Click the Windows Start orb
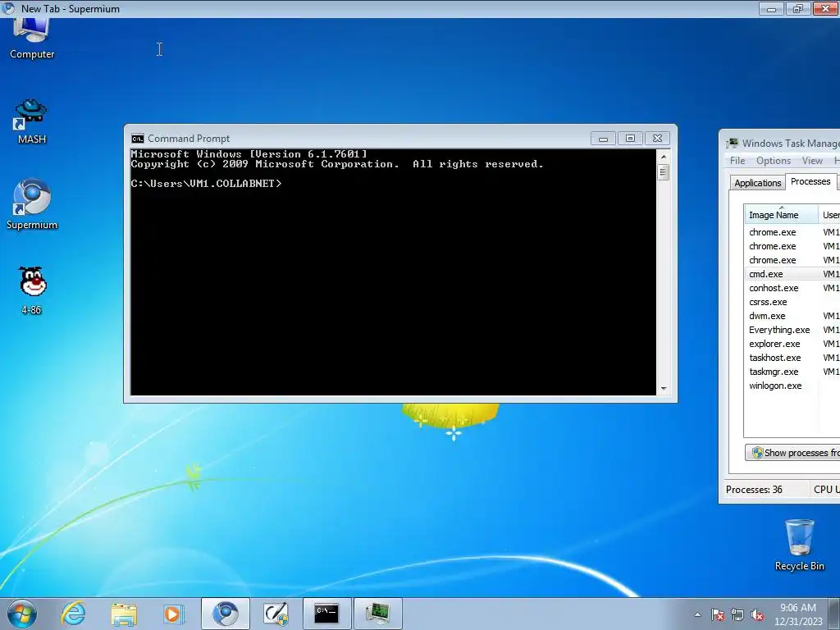 pyautogui.click(x=22, y=614)
